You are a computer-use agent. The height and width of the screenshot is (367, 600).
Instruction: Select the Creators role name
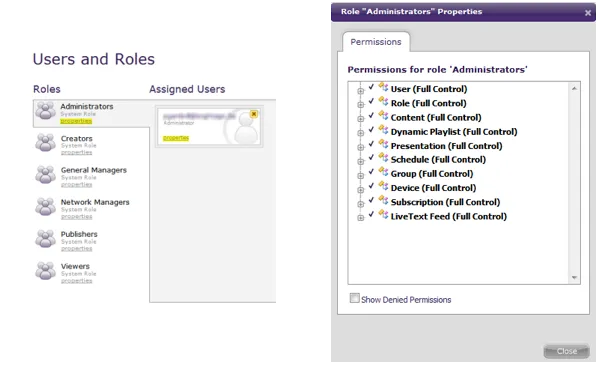click(77, 139)
